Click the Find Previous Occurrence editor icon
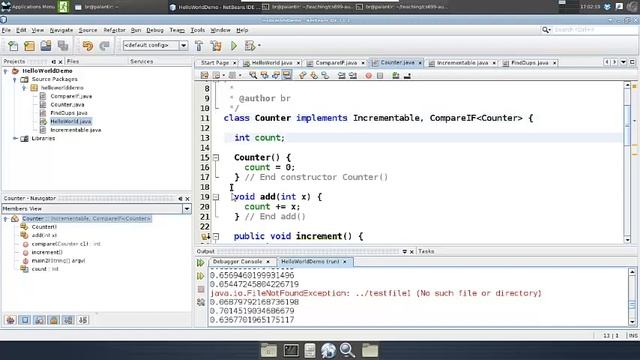The width and height of the screenshot is (640, 360). pyautogui.click(x=264, y=75)
